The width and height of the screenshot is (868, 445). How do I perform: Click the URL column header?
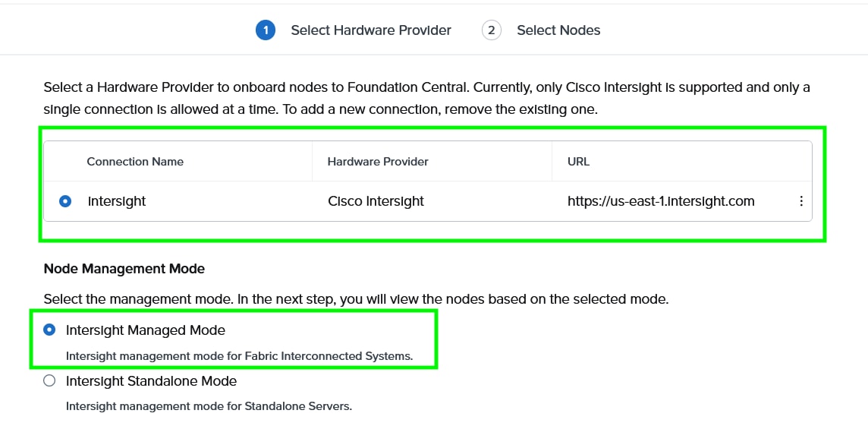[578, 162]
